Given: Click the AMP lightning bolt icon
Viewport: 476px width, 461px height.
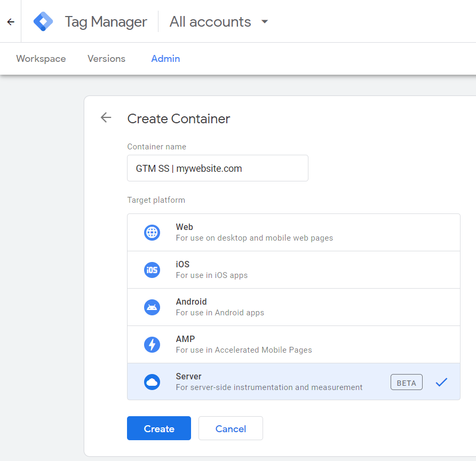Looking at the screenshot, I should [152, 345].
